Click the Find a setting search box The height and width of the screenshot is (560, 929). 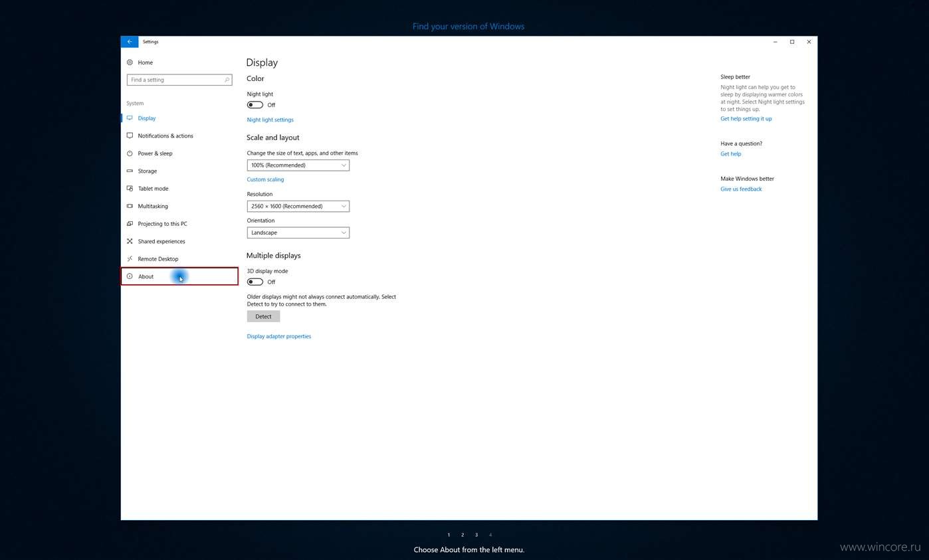point(179,80)
